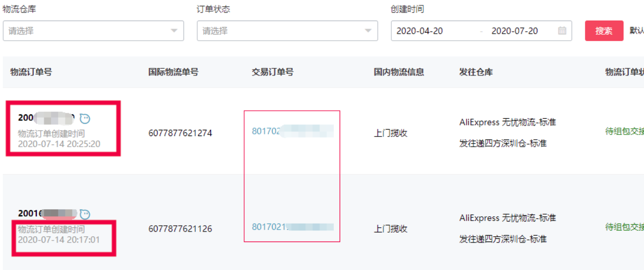Open first transaction order link 801702

pyautogui.click(x=293, y=131)
